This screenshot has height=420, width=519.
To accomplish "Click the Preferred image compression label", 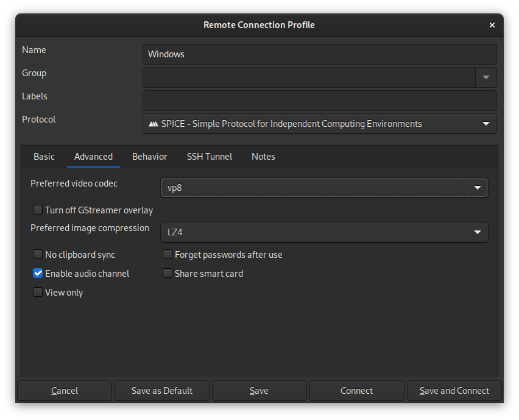I will pyautogui.click(x=90, y=228).
